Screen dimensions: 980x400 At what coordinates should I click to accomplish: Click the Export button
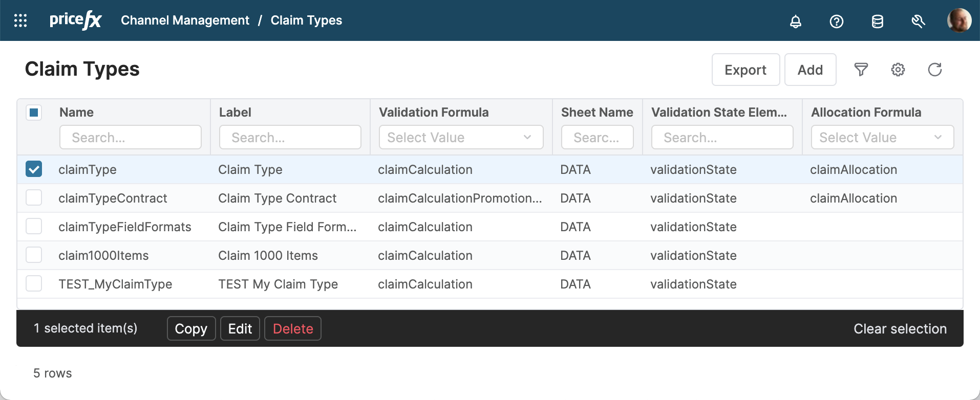745,70
